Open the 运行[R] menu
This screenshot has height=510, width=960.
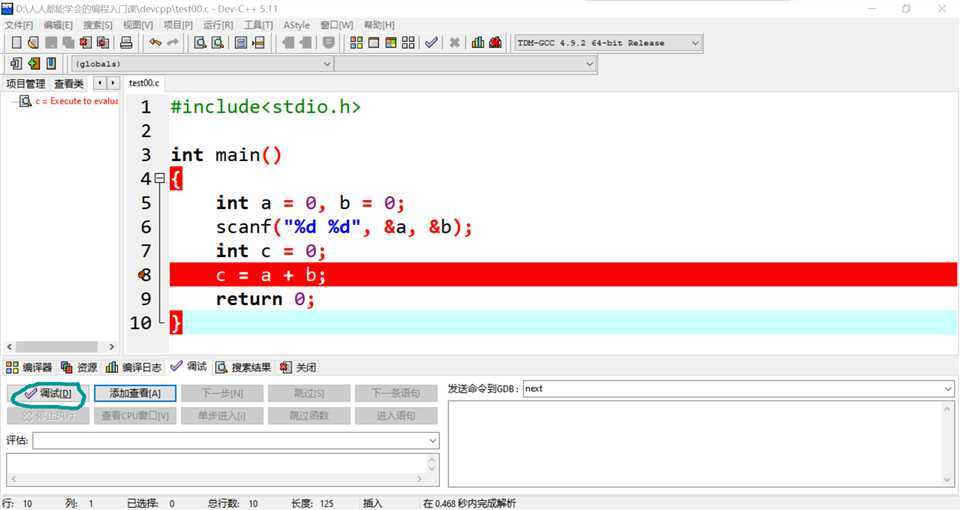pos(218,24)
